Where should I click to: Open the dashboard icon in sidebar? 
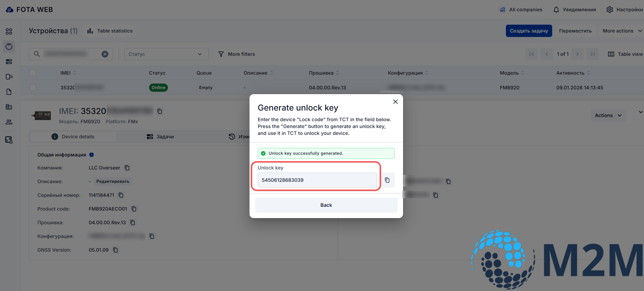[9, 31]
